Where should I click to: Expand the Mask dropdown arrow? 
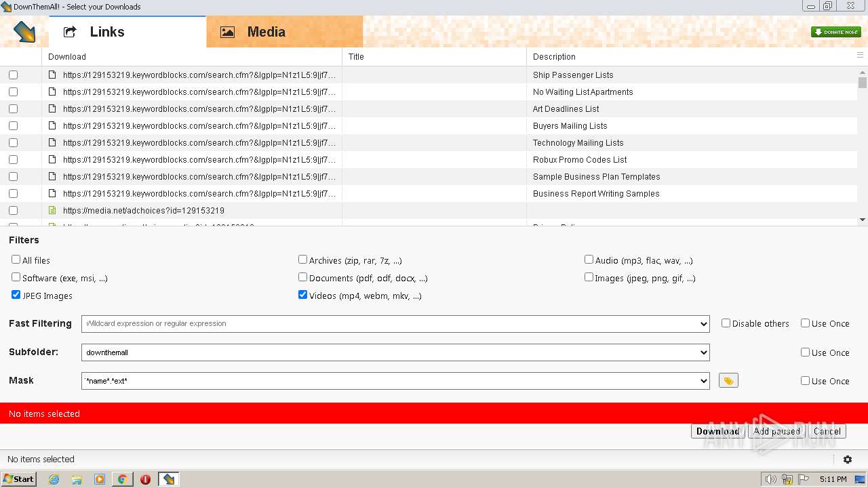pyautogui.click(x=703, y=381)
